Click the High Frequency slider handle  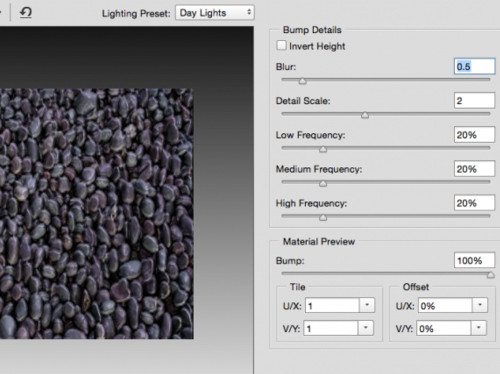323,218
